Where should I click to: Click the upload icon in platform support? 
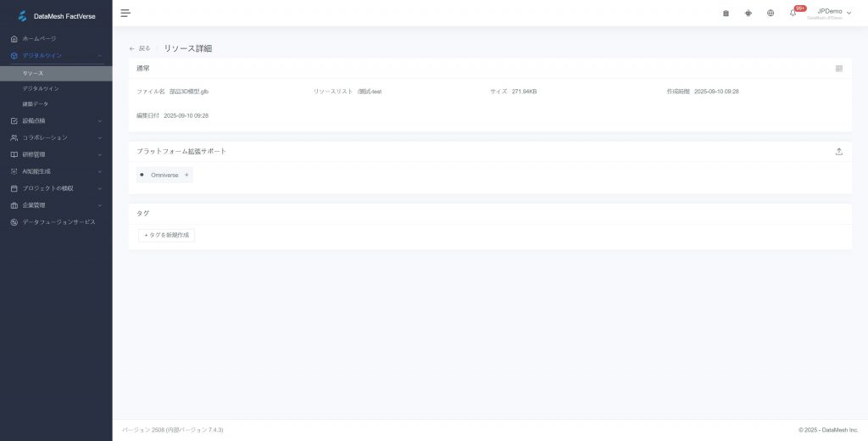pyautogui.click(x=838, y=152)
